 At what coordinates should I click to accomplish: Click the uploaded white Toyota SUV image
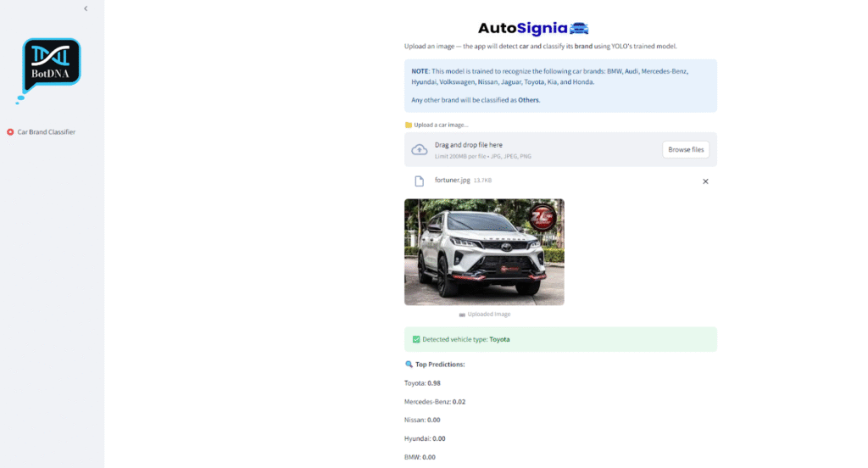(x=484, y=252)
